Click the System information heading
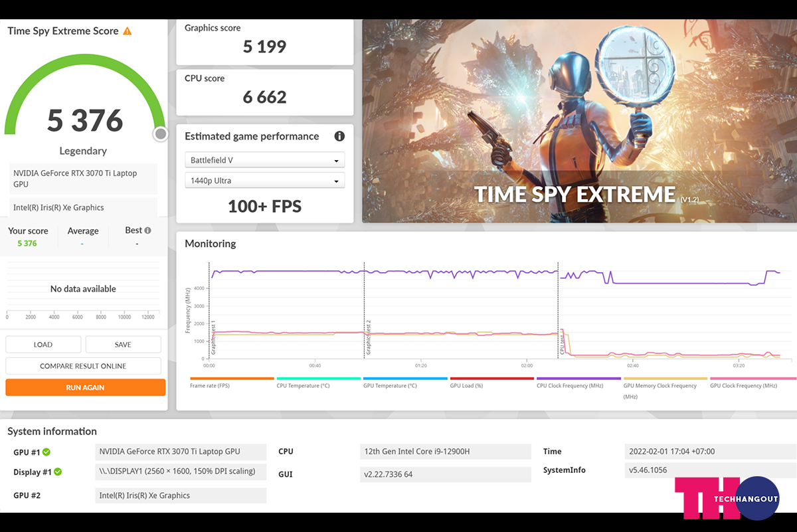Viewport: 797px width, 532px height. (52, 432)
